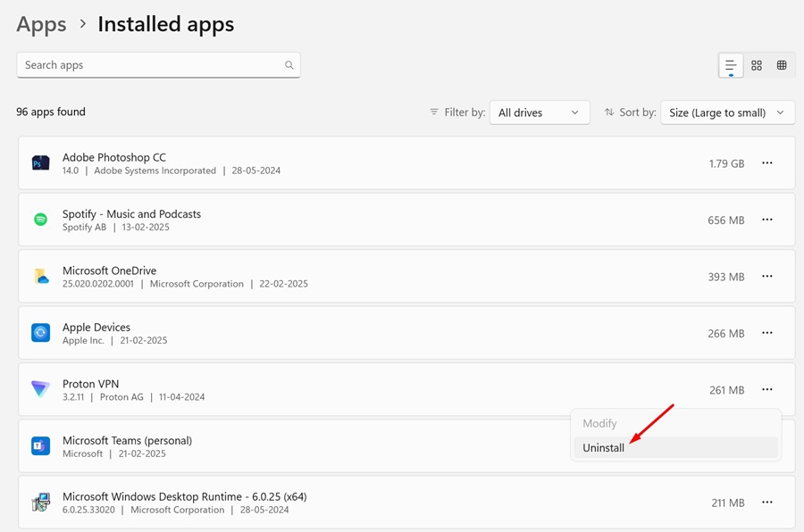
Task: Click the three dots beside Proton VPN
Action: pyautogui.click(x=766, y=389)
